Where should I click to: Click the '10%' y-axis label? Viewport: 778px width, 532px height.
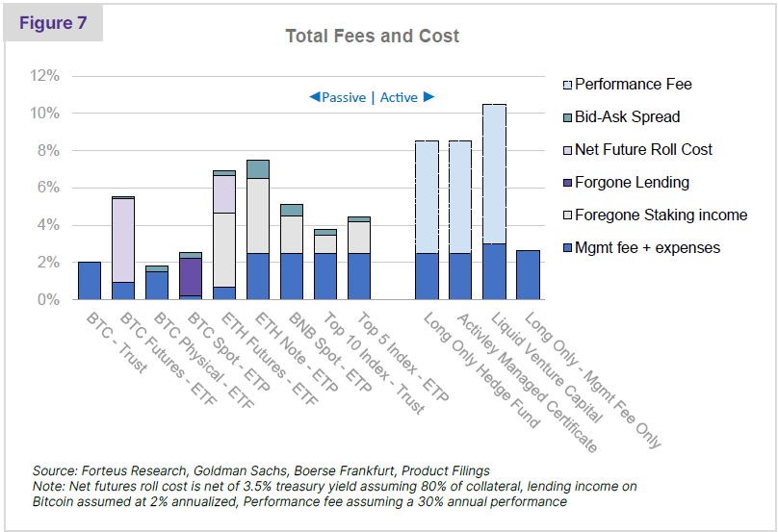click(44, 114)
